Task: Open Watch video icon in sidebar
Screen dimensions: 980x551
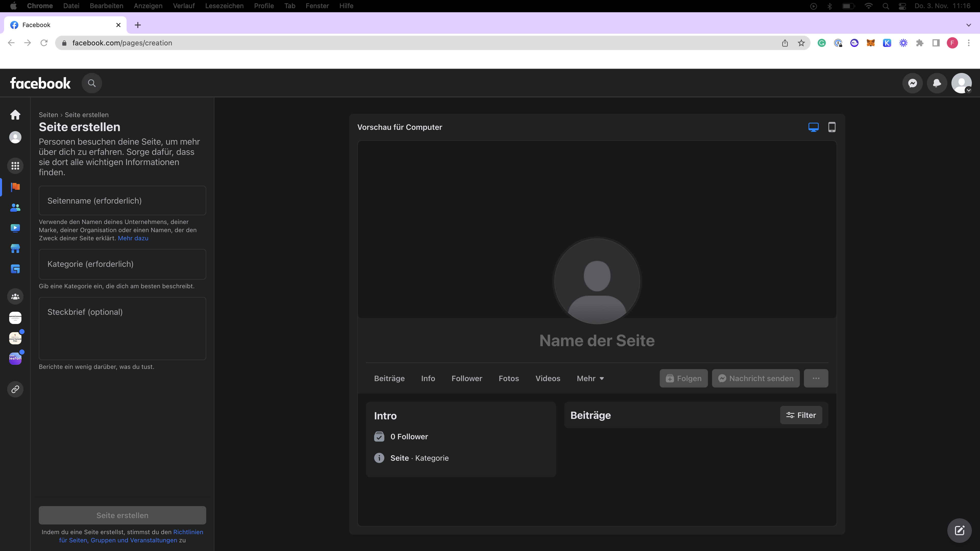Action: coord(15,228)
